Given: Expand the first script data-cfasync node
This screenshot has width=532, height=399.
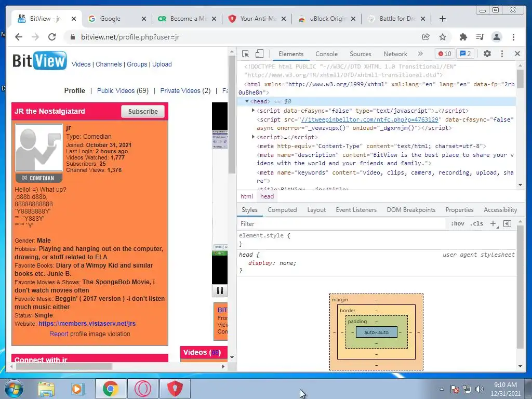Looking at the screenshot, I should click(253, 110).
